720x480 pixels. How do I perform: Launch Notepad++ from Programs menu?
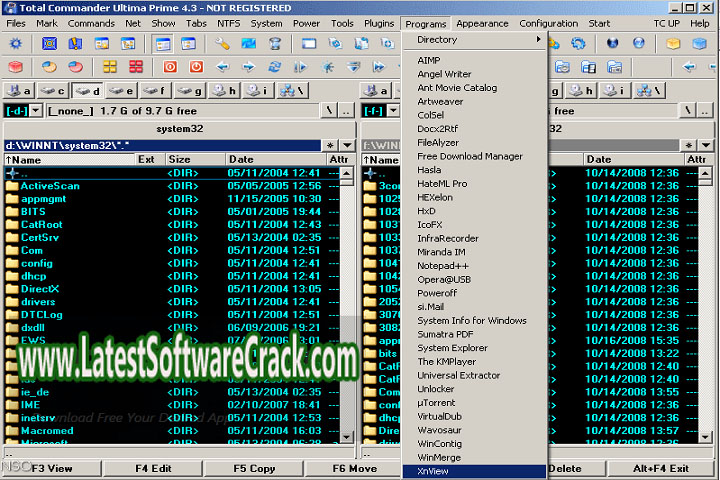[475, 266]
